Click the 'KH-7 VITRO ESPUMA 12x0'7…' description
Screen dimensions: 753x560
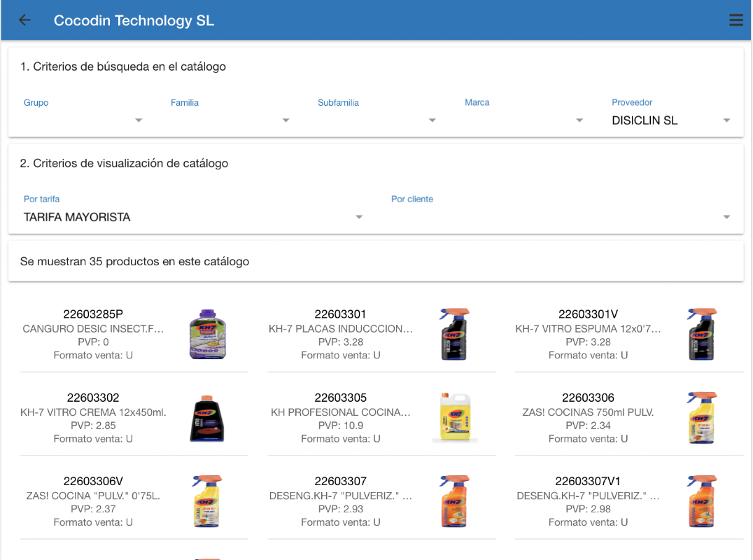(x=589, y=329)
